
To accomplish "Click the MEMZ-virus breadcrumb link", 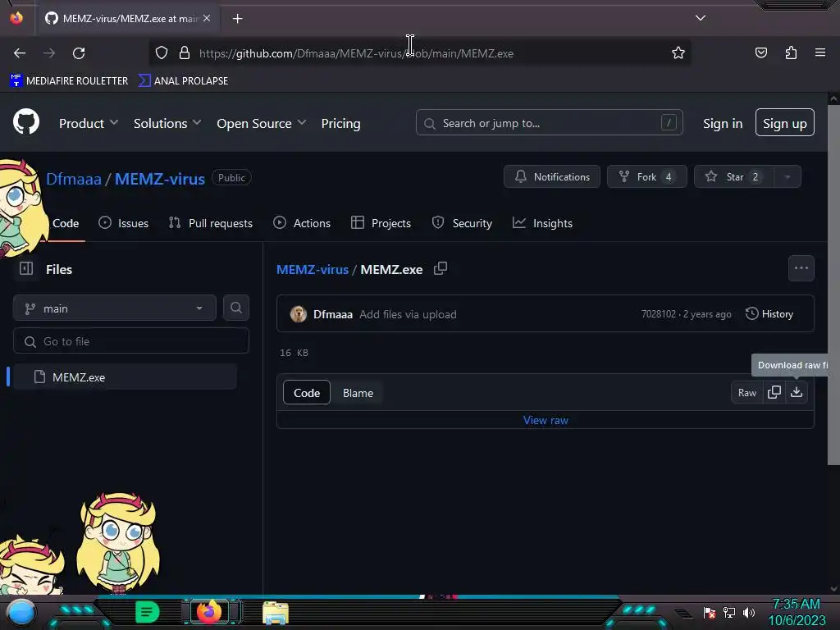I will [x=313, y=269].
